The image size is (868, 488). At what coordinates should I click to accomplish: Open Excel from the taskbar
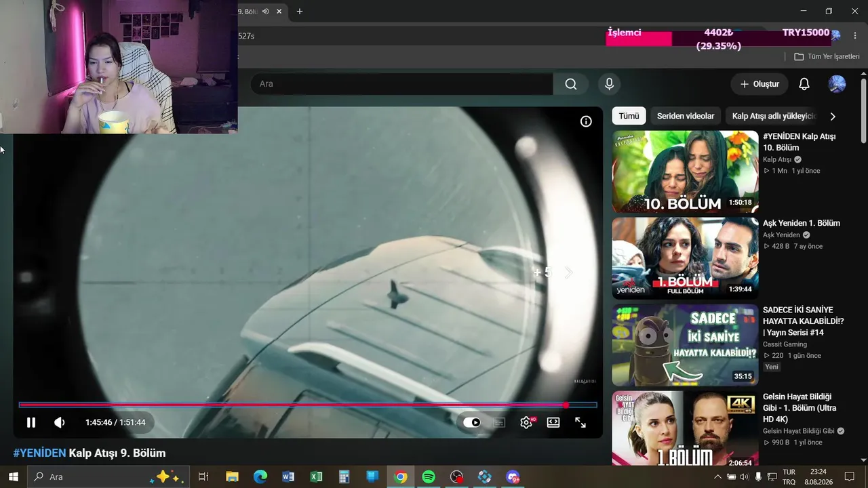[x=317, y=476]
